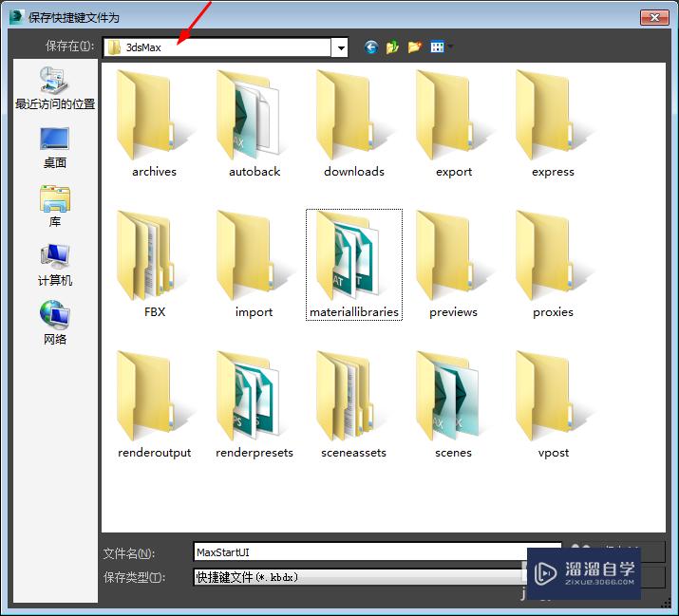
Task: Open the renderpresets folder
Action: click(x=254, y=405)
